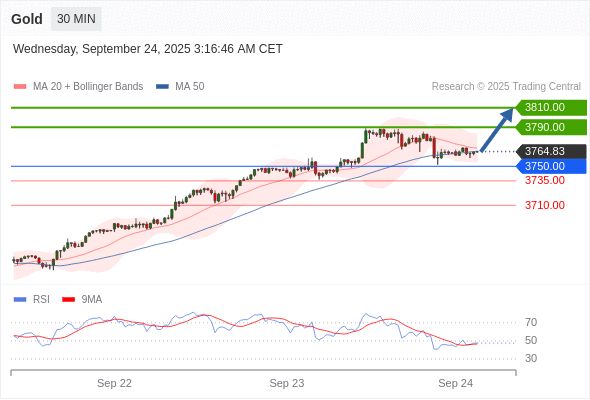
Task: Click the date and time header text
Action: tap(148, 49)
